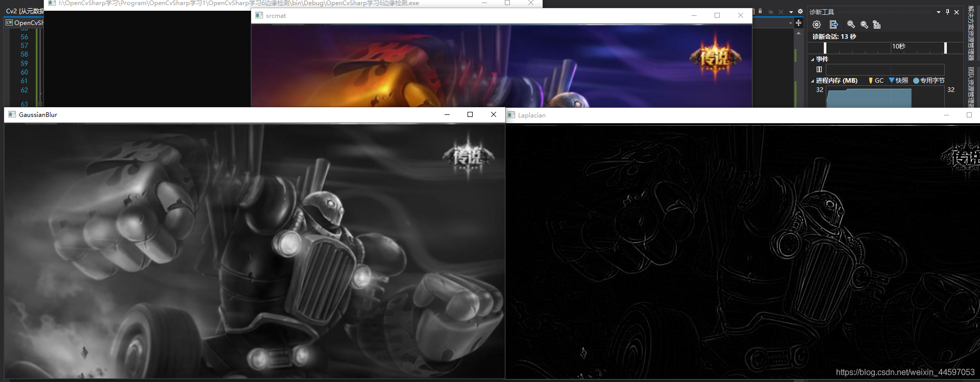Open the document tab list dropdown arrow

[x=791, y=12]
